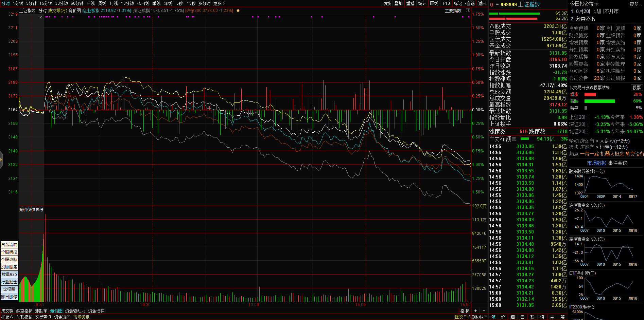Viewport: 644px width, 320px height.
Task: Toggle the 叠加 overlay option
Action: pos(398,3)
